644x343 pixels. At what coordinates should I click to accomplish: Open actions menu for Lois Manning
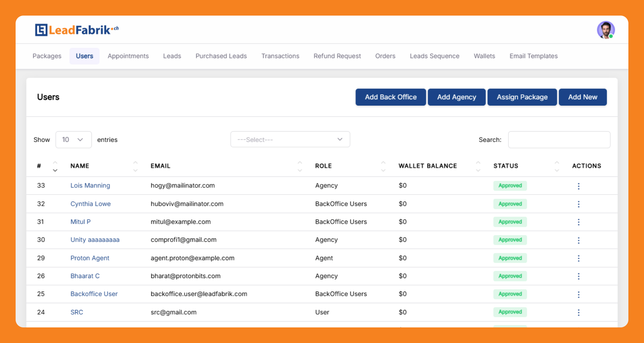[578, 186]
